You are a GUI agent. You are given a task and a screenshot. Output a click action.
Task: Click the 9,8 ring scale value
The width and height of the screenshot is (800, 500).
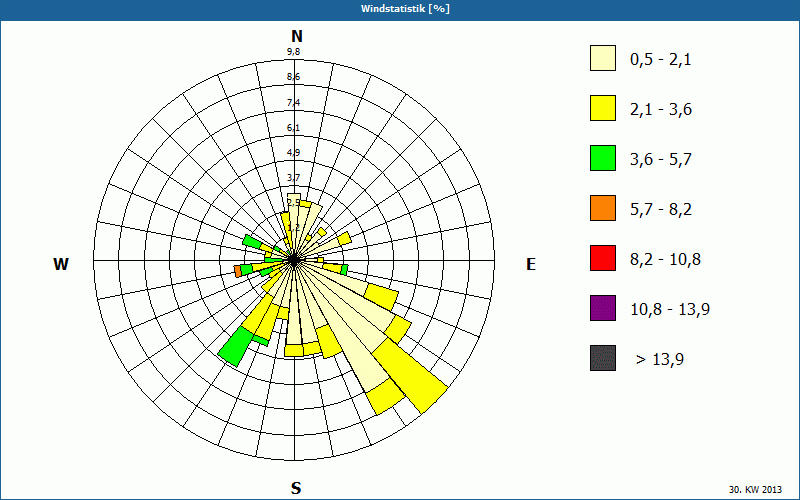293,52
